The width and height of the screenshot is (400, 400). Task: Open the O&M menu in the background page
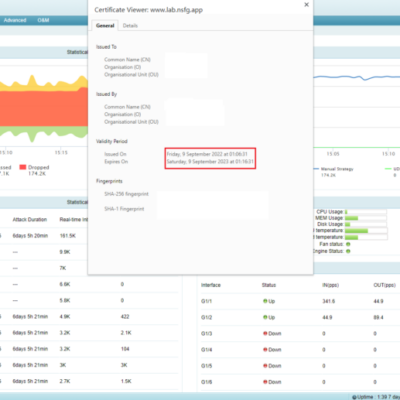(43, 20)
